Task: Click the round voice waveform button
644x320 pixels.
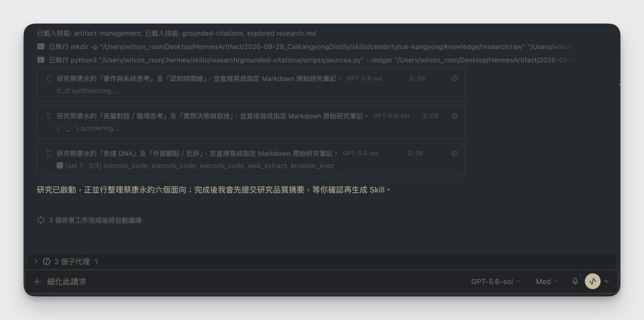Action: pos(592,282)
